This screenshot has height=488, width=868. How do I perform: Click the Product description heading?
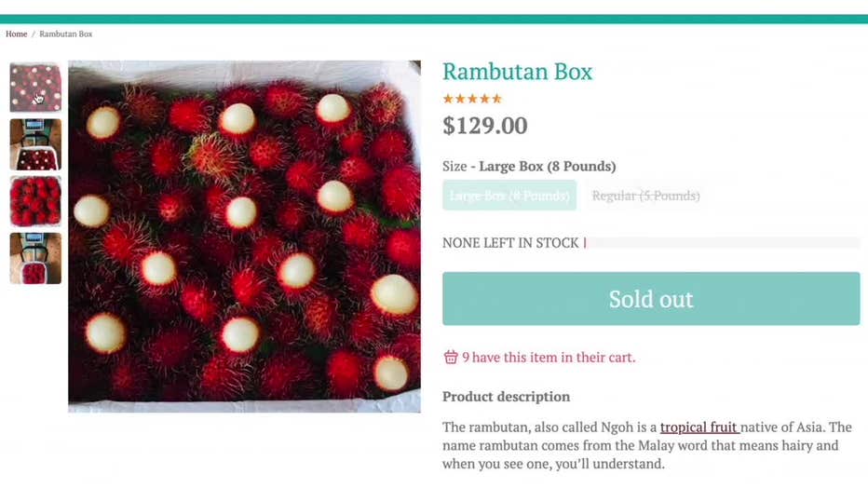point(506,397)
